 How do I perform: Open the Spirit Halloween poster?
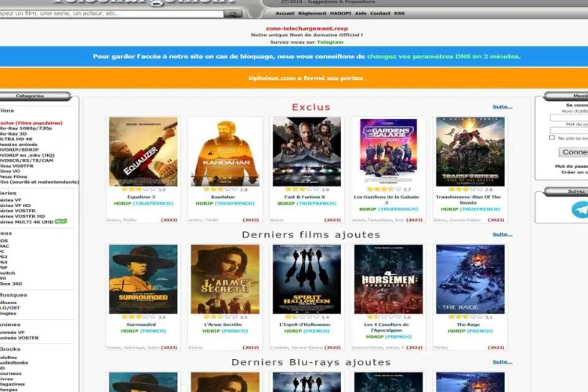coord(307,279)
